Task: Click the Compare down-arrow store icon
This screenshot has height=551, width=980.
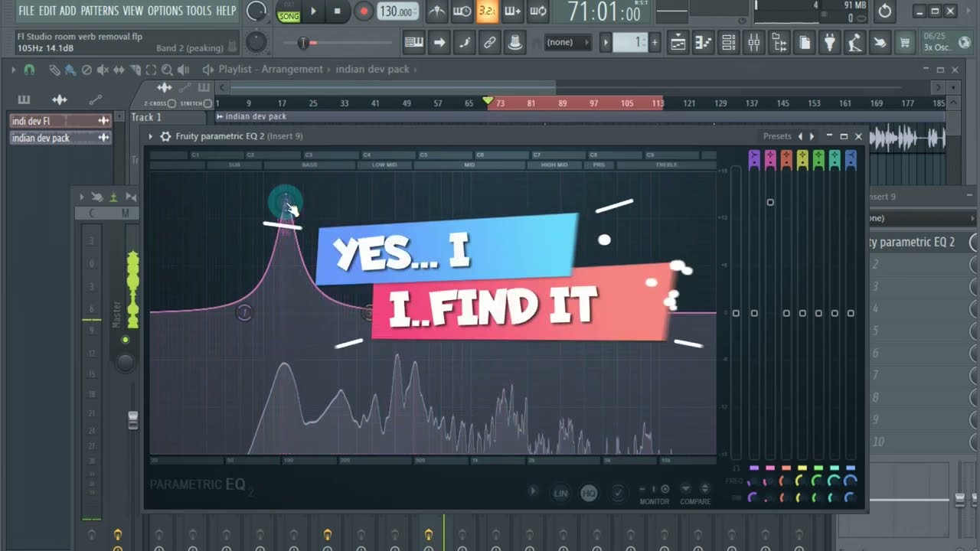Action: coord(685,489)
